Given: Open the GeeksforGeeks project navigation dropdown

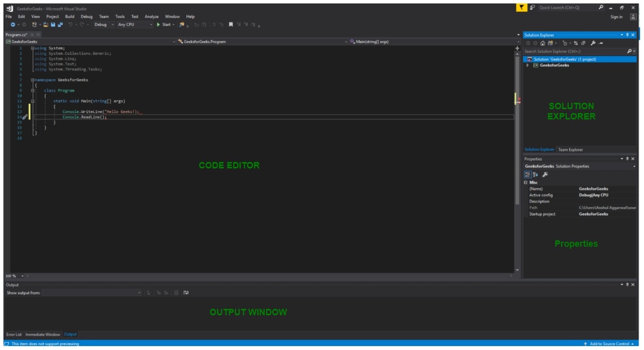Looking at the screenshot, I should pyautogui.click(x=90, y=42).
